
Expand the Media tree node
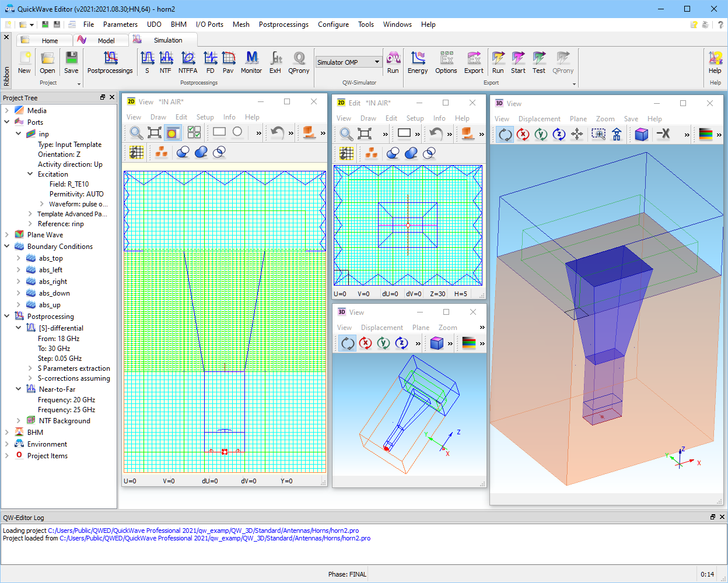[7, 110]
